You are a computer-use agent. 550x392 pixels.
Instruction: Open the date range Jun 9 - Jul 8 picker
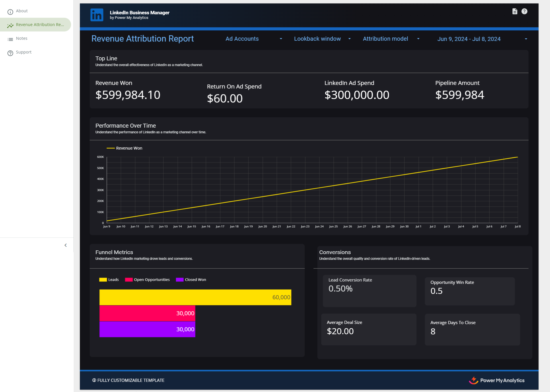point(482,39)
